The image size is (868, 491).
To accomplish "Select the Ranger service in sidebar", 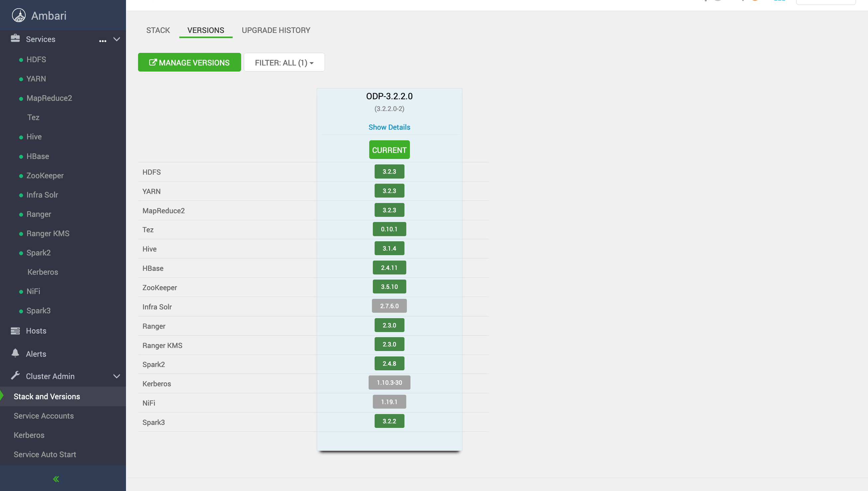I will coord(39,214).
